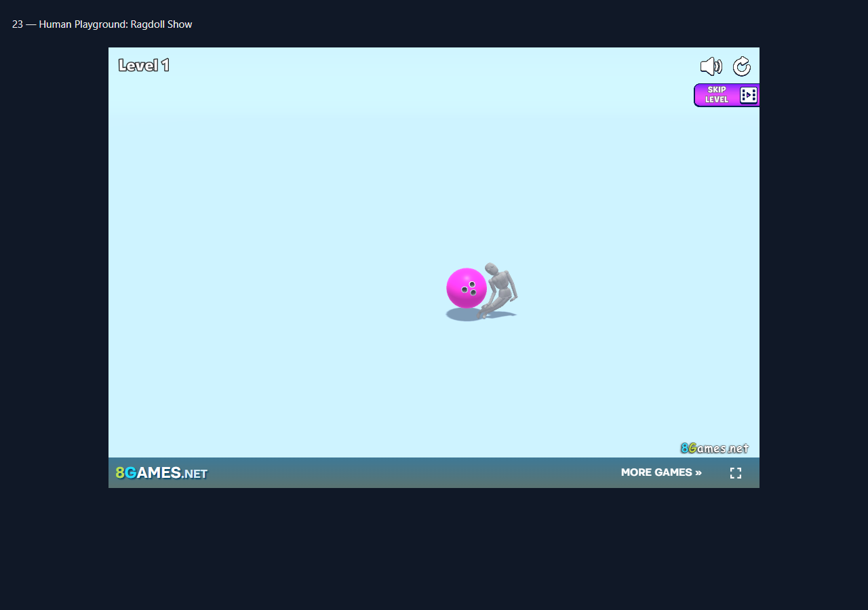Restart level with circular arrow icon
The height and width of the screenshot is (610, 868).
(x=742, y=66)
